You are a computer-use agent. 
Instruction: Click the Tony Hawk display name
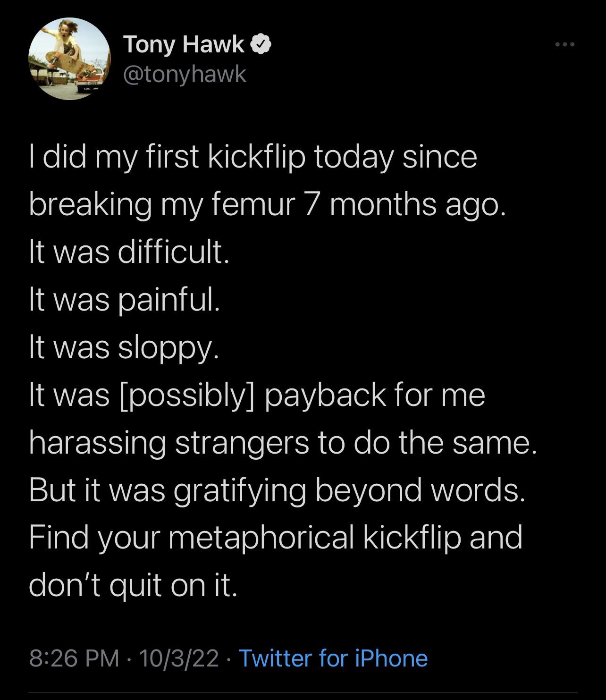coord(184,45)
